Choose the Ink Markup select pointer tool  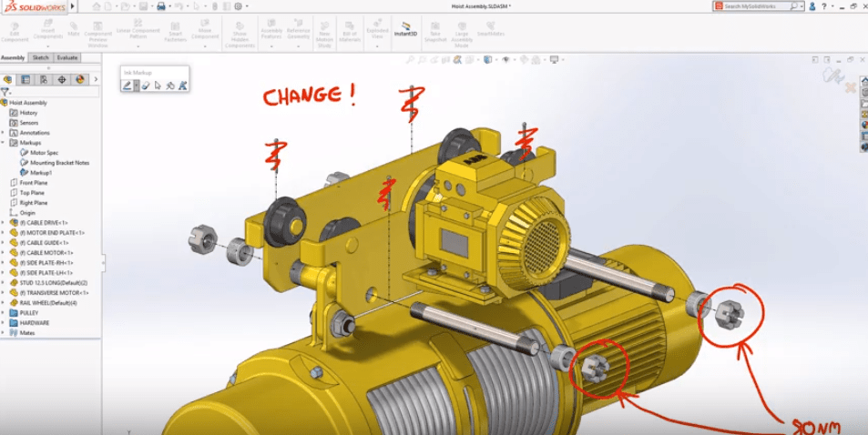pos(158,86)
